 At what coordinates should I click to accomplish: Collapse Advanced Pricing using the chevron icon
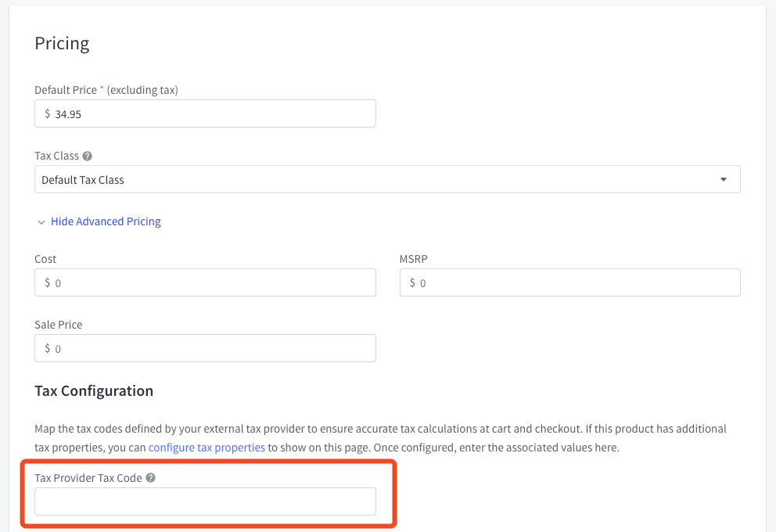point(41,222)
